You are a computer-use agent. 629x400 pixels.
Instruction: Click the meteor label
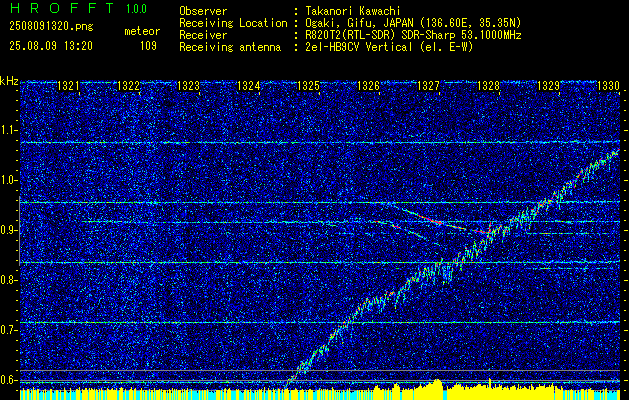[x=142, y=31]
